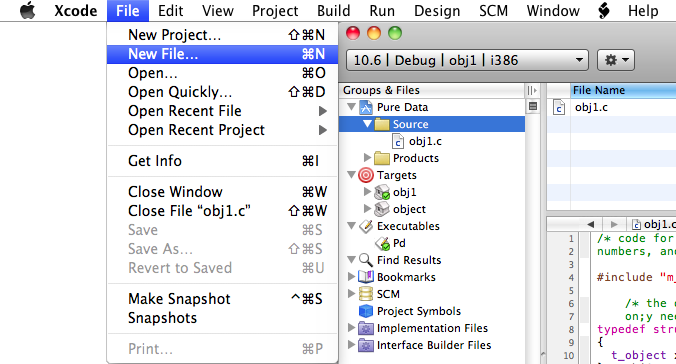
Task: Click the Find Results magnifier icon
Action: 366,260
